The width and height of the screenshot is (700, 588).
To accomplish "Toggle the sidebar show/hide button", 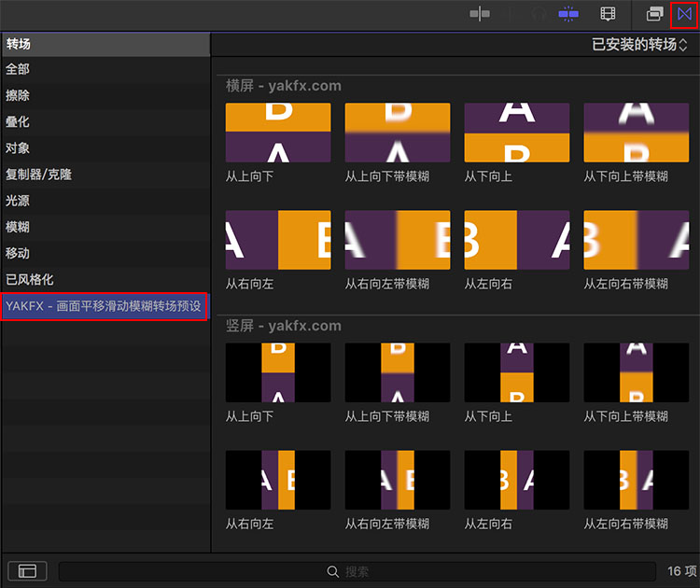I will coord(27,571).
